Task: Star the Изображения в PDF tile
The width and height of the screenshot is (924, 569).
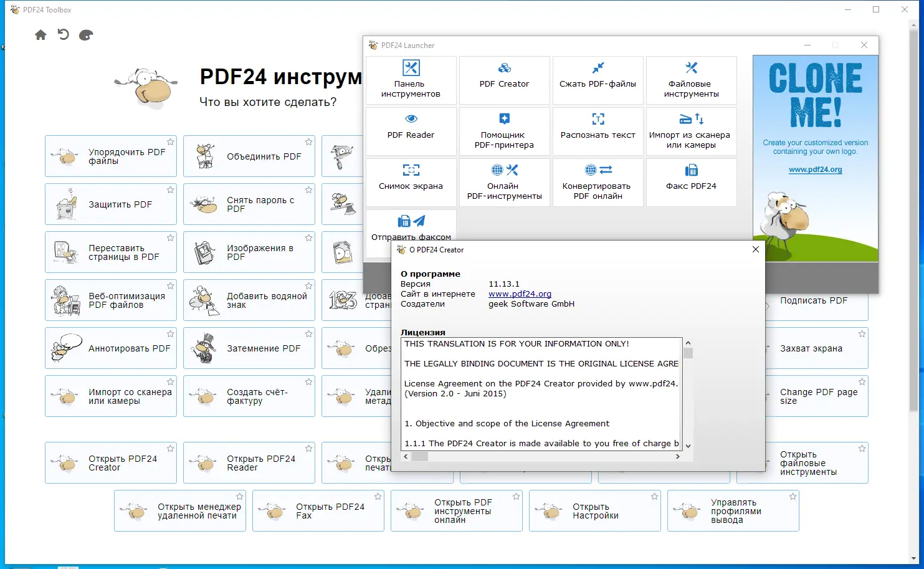Action: [x=308, y=238]
